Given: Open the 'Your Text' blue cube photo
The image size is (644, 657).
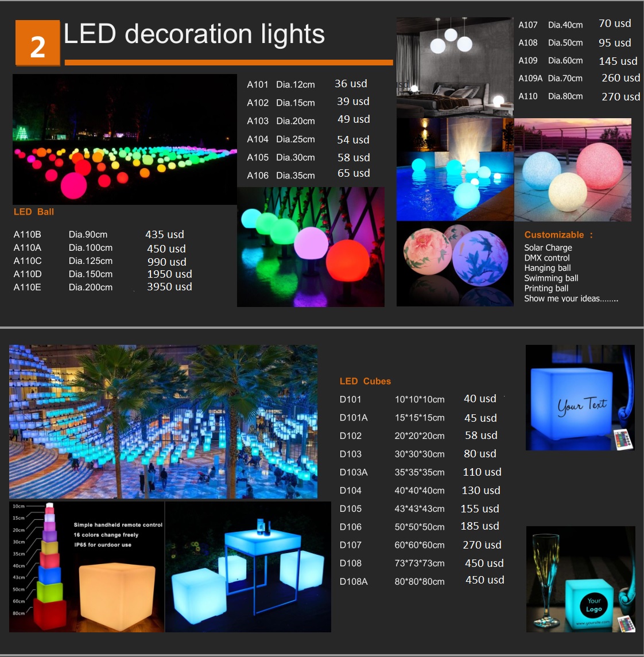Looking at the screenshot, I should coord(580,398).
